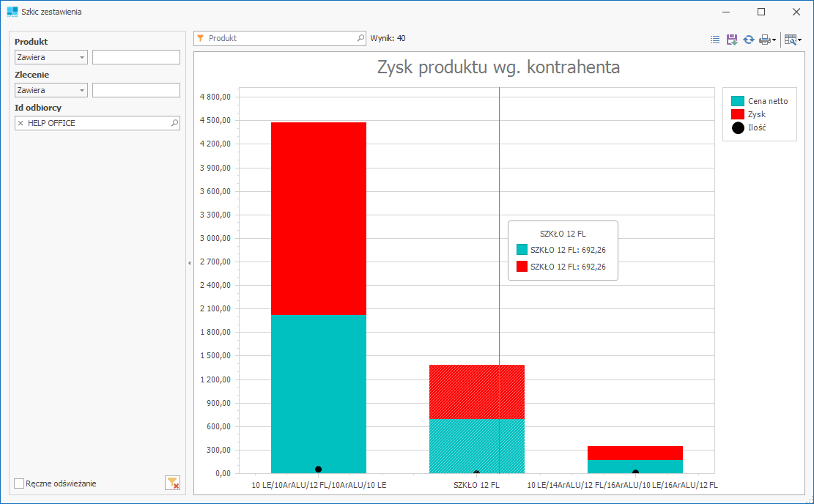The height and width of the screenshot is (504, 814).
Task: Expand the table settings dropdown arrow
Action: coord(799,40)
